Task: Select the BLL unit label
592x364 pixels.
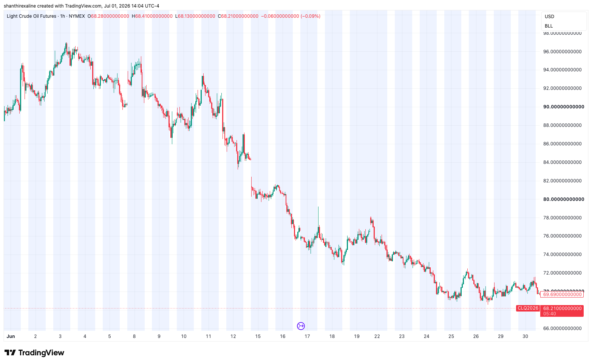Action: point(549,26)
